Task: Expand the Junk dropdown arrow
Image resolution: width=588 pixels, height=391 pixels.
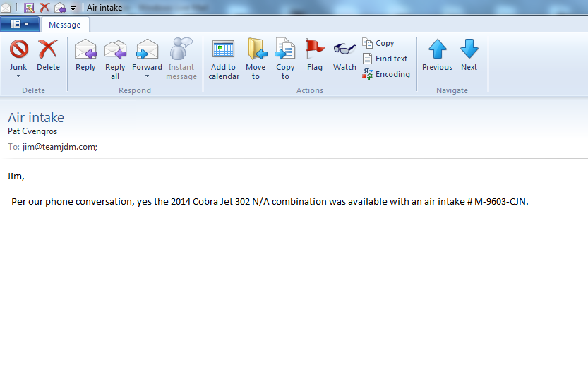Action: 18,76
